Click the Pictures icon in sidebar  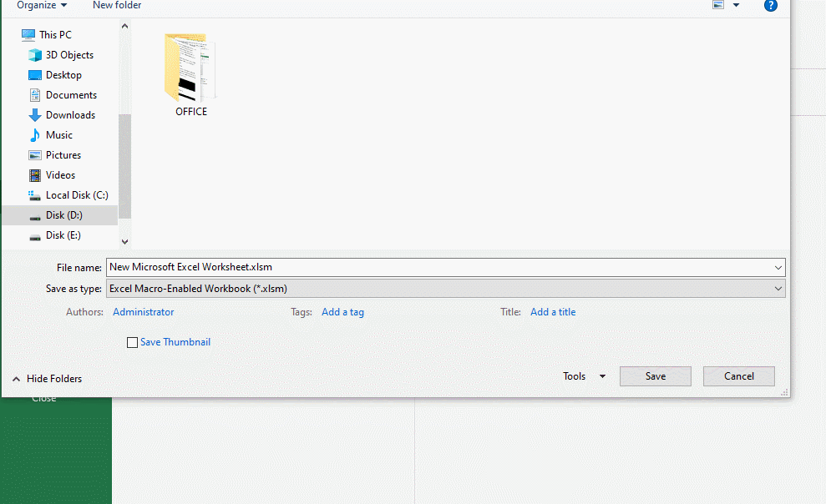[x=35, y=155]
